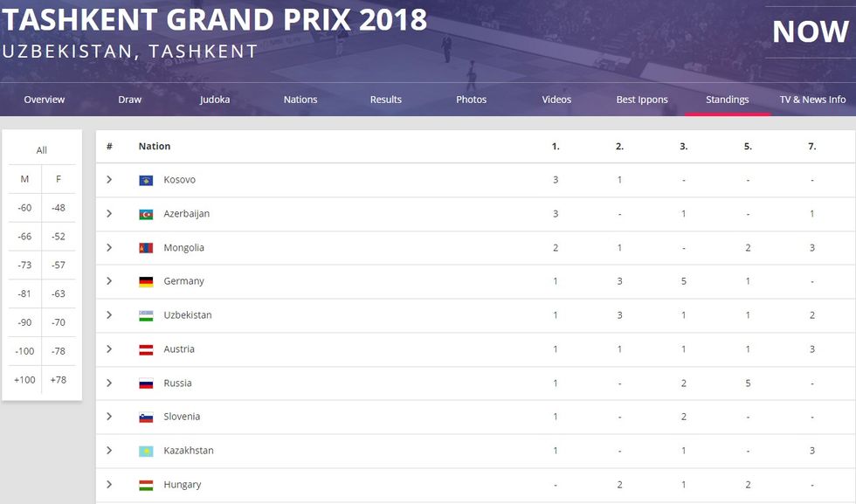This screenshot has width=856, height=504.
Task: Click the Mongolia flag icon
Action: click(146, 248)
